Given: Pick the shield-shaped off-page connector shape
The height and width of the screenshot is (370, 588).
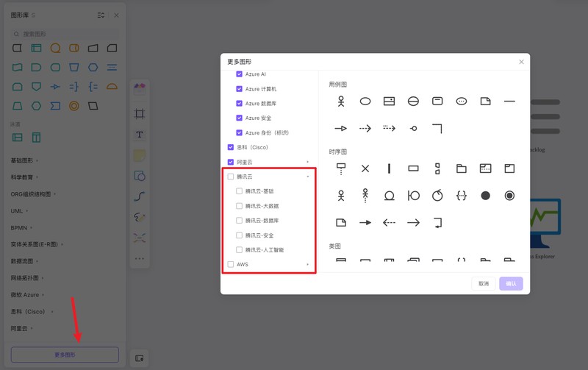Looking at the screenshot, I should 36,87.
